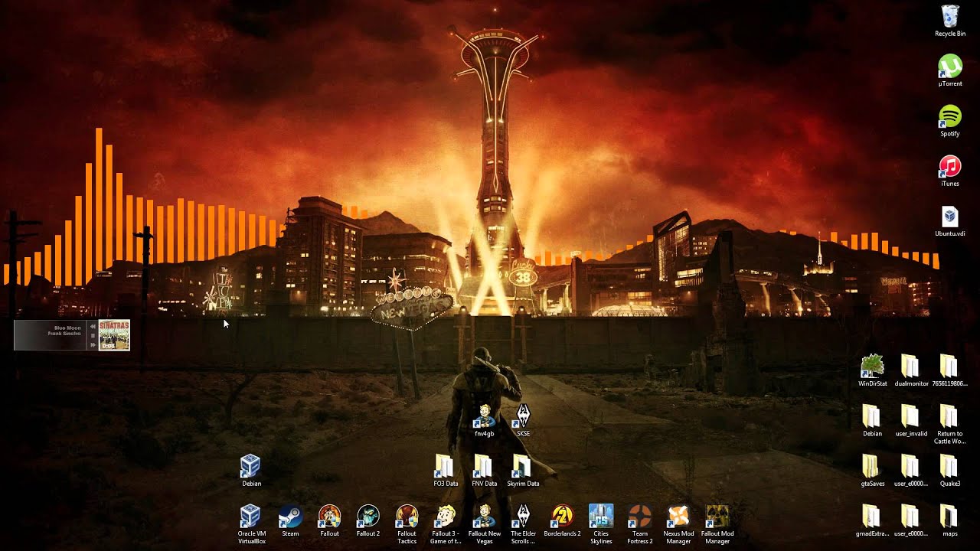Open Nexus Mod Manager
Image resolution: width=980 pixels, height=551 pixels.
[x=678, y=524]
